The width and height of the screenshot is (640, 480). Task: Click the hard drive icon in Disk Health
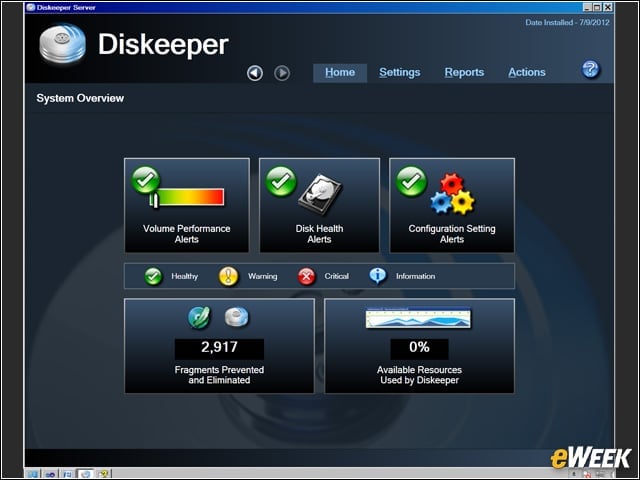point(320,195)
